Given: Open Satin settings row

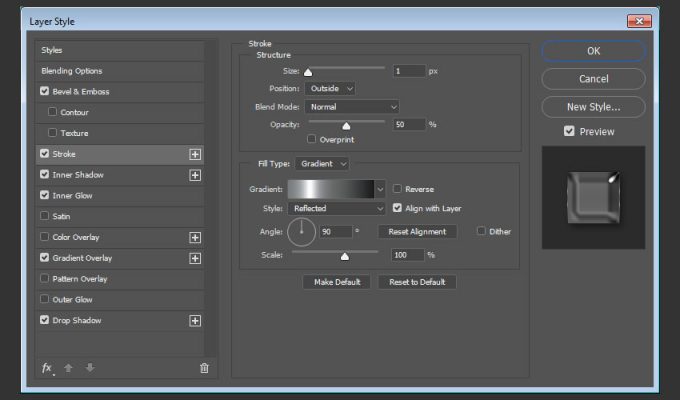Looking at the screenshot, I should tap(119, 216).
